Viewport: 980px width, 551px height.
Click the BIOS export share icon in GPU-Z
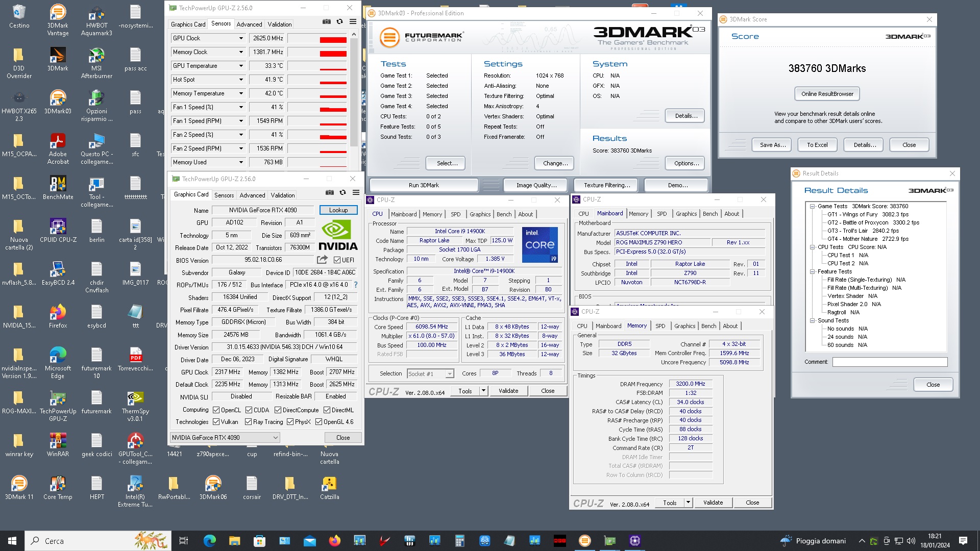(322, 260)
